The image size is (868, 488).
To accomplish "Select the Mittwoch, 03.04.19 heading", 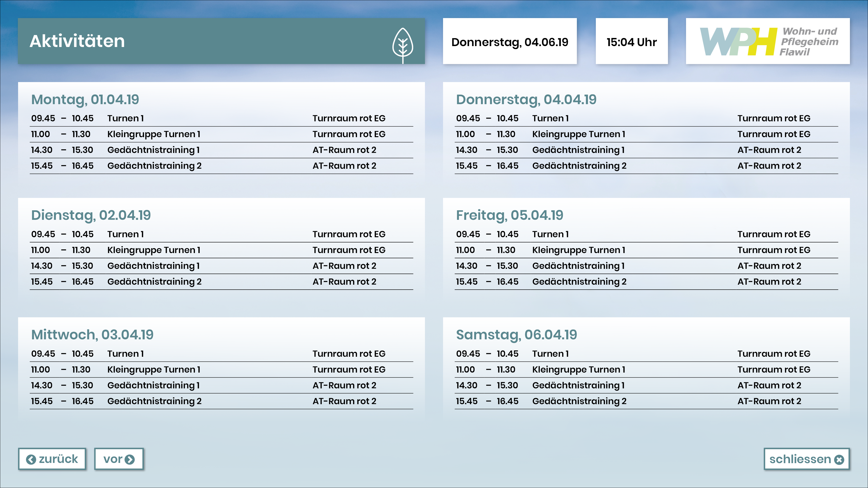I will pos(92,334).
